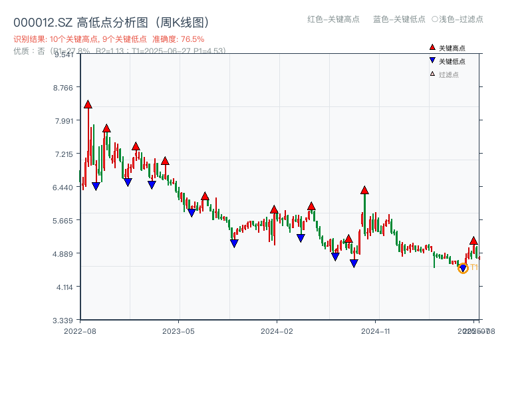Select the red triangle marking the 2022 price peak
Image resolution: width=532 pixels, height=399 pixels.
[87, 104]
